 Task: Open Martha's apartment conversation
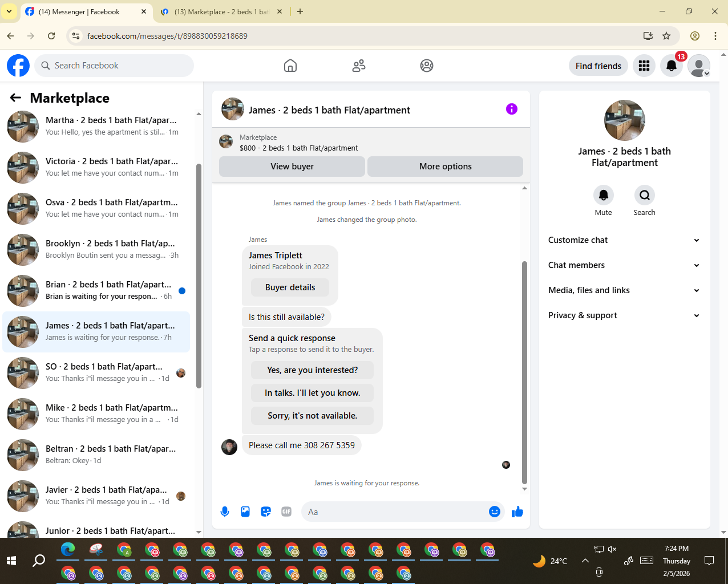[97, 126]
